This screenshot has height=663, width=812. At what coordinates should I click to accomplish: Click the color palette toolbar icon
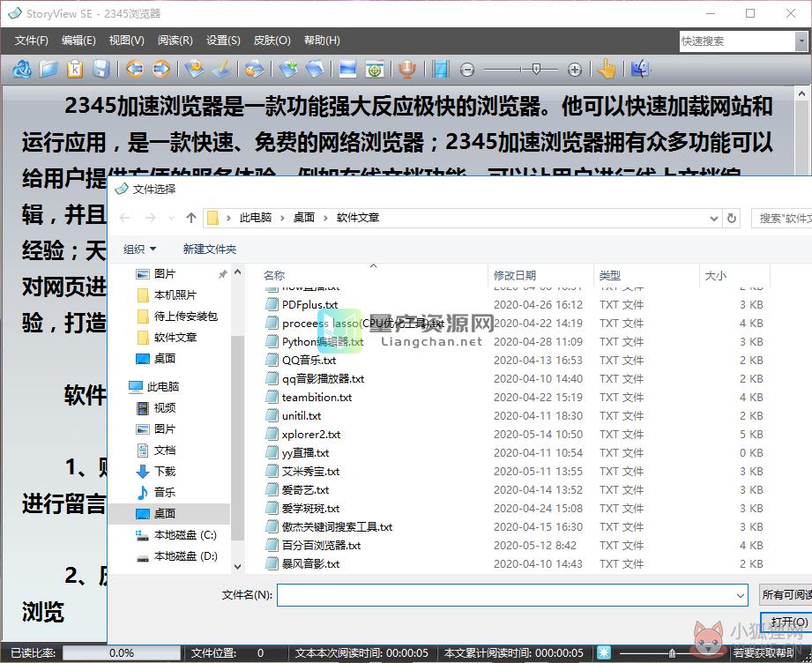(255, 69)
